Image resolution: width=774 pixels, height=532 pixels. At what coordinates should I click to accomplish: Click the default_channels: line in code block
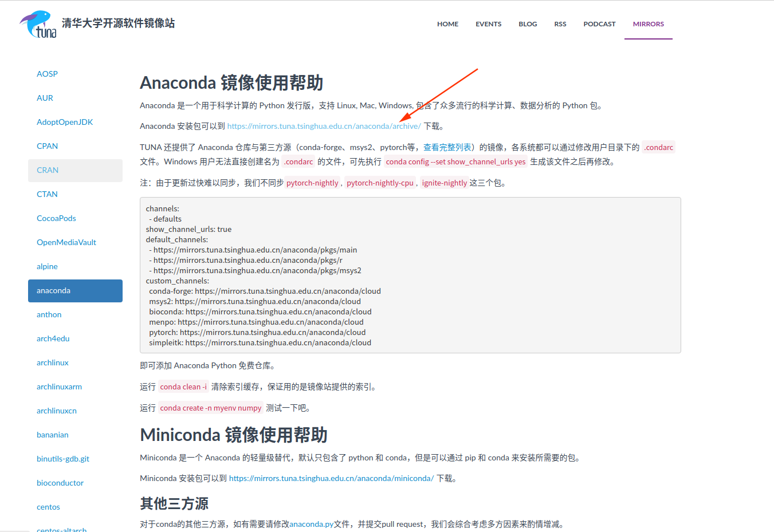coord(176,239)
